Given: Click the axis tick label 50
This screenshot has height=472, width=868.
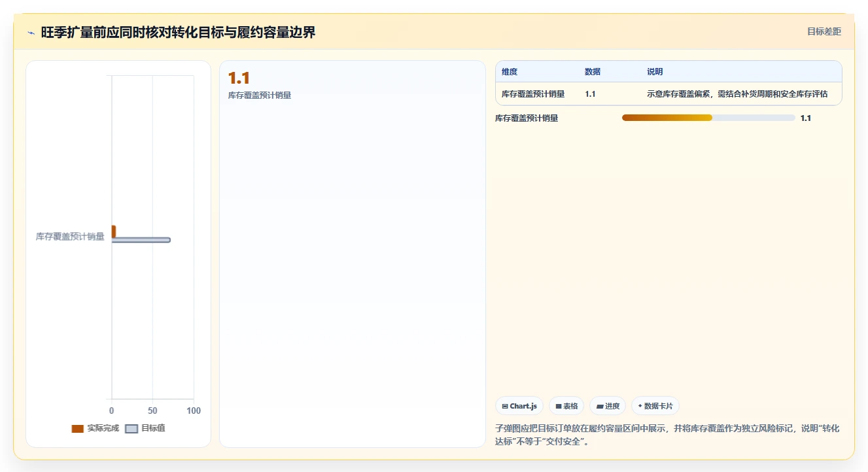Looking at the screenshot, I should 152,411.
